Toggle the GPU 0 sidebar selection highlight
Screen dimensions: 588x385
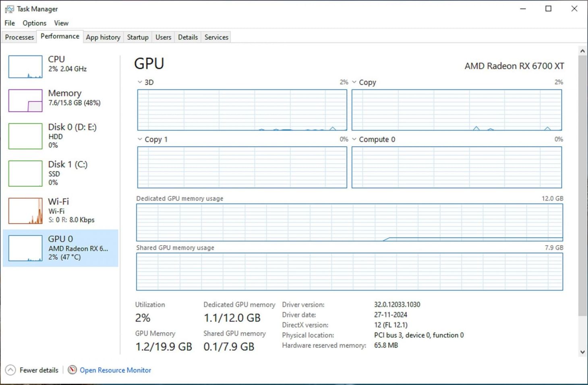[60, 248]
